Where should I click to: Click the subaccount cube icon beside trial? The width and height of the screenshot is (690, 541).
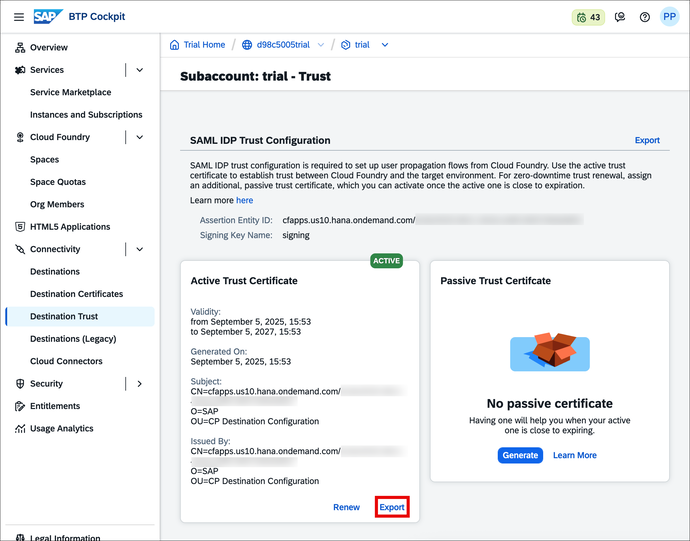[x=345, y=45]
